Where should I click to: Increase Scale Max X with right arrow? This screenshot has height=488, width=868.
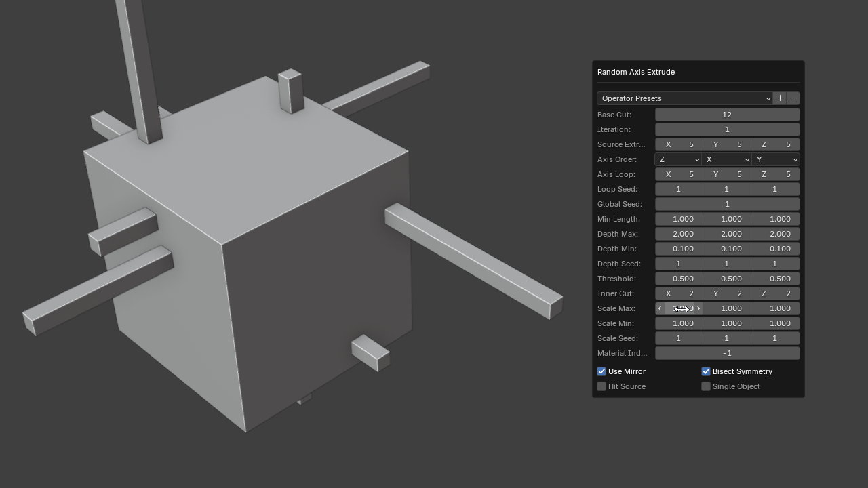point(698,308)
